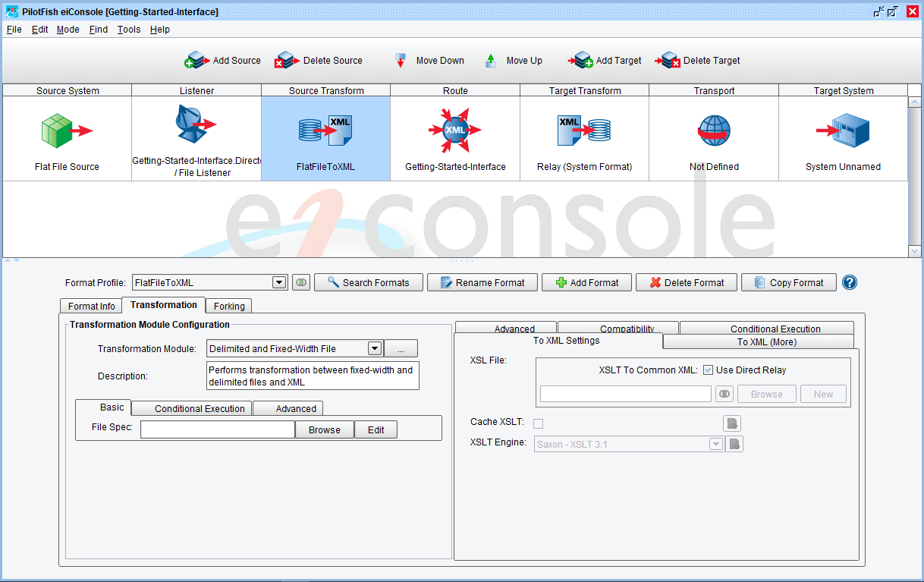924x582 pixels.
Task: Select the Getting-Started-Interface route icon
Action: pos(455,131)
